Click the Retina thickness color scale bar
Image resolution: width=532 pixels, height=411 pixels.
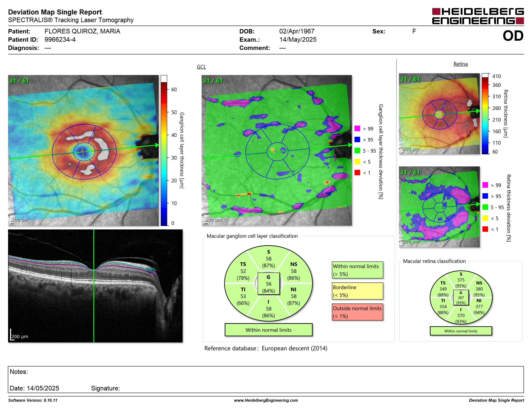pos(485,114)
